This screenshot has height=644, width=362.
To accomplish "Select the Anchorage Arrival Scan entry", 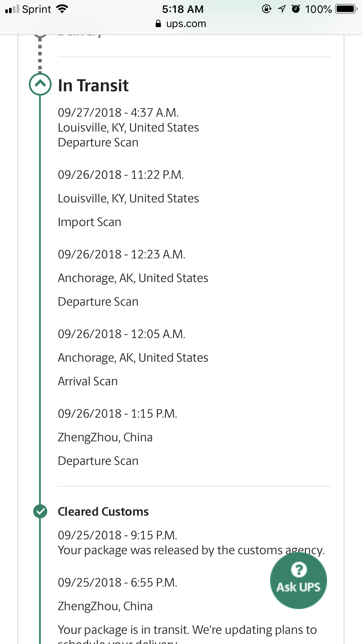I will tap(133, 358).
